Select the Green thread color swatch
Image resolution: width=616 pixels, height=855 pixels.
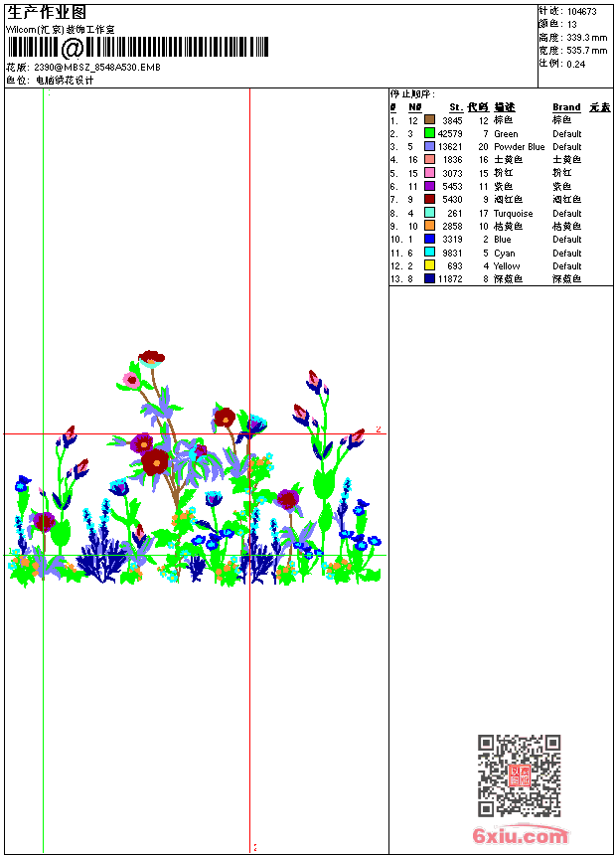429,133
